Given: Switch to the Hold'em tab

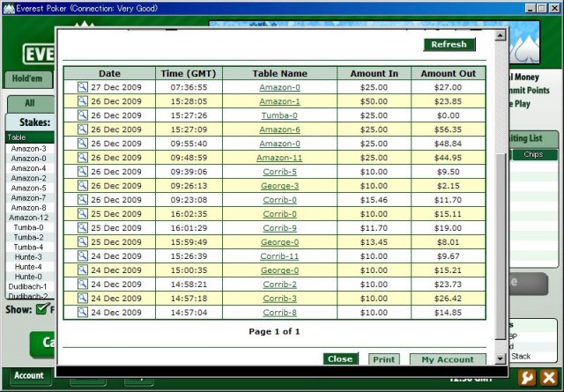Looking at the screenshot, I should pyautogui.click(x=27, y=78).
